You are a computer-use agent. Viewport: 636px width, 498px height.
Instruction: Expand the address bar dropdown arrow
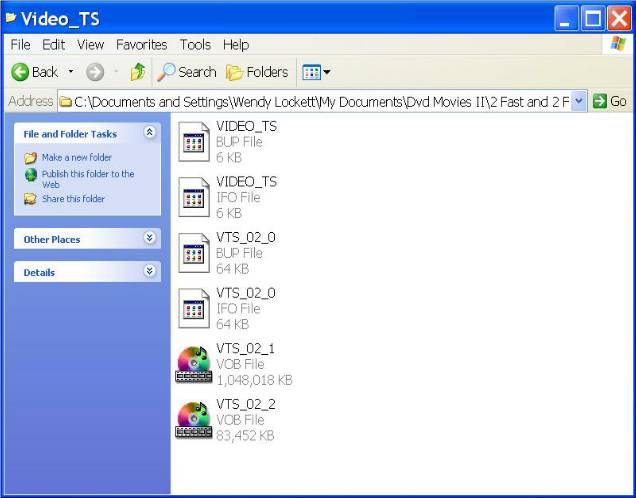coord(579,101)
